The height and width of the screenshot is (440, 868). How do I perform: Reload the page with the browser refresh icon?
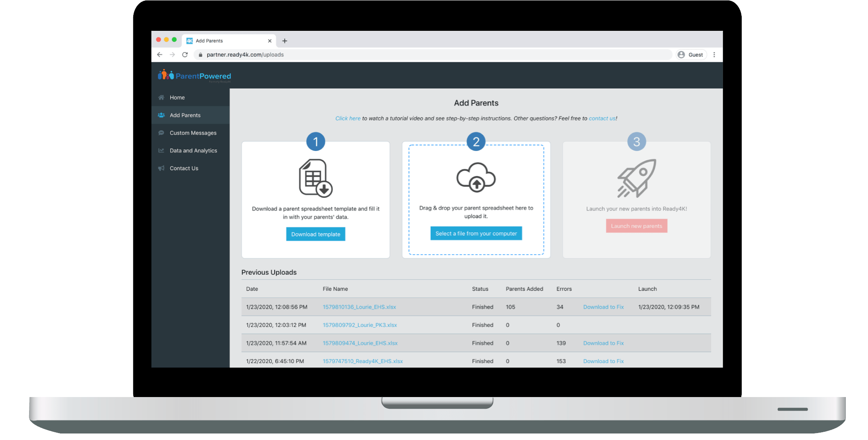pos(185,55)
